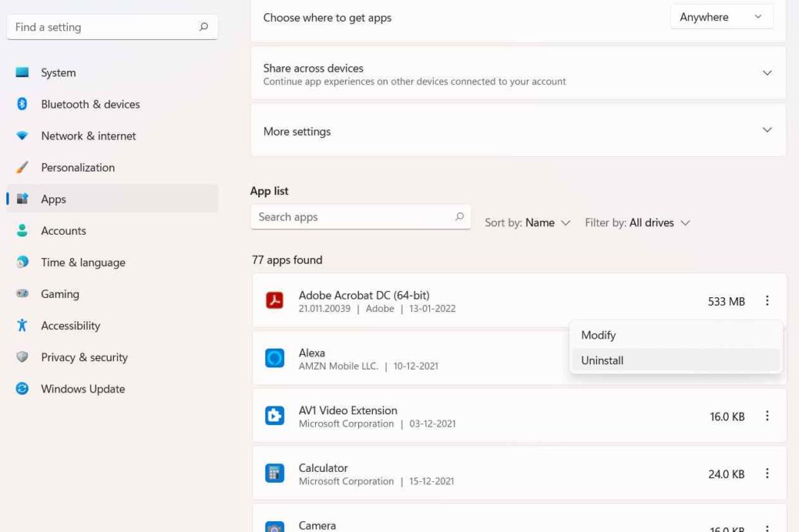Image resolution: width=799 pixels, height=532 pixels.
Task: Open the System settings category
Action: 112,73
